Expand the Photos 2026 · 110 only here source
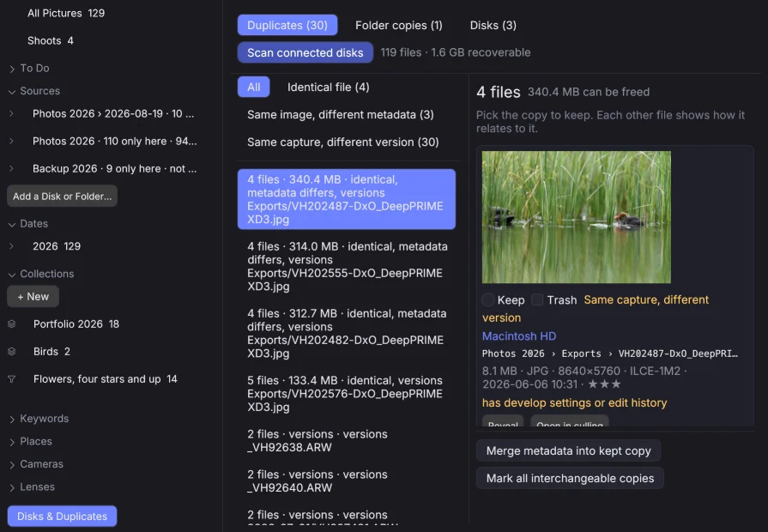 point(12,141)
